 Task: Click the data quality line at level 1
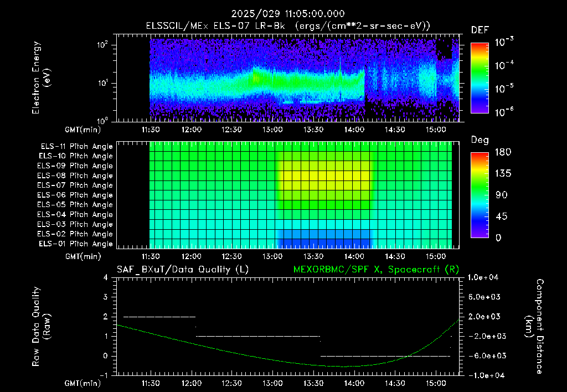tap(258, 336)
